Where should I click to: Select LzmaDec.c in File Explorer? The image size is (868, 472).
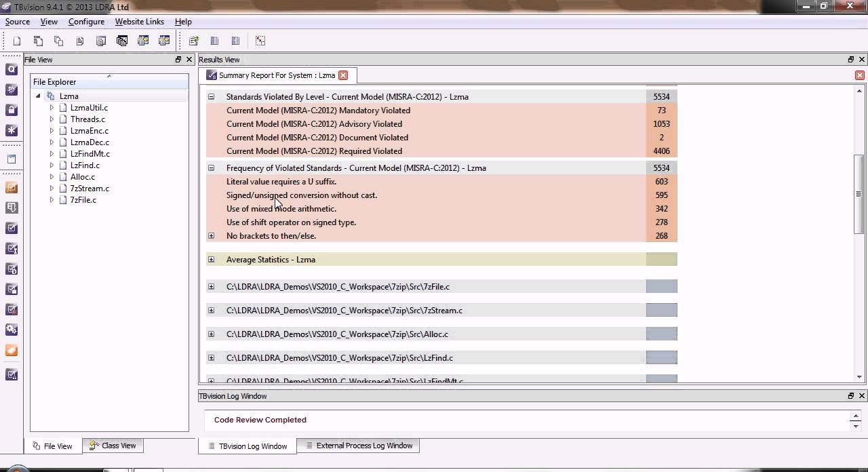[x=90, y=142]
